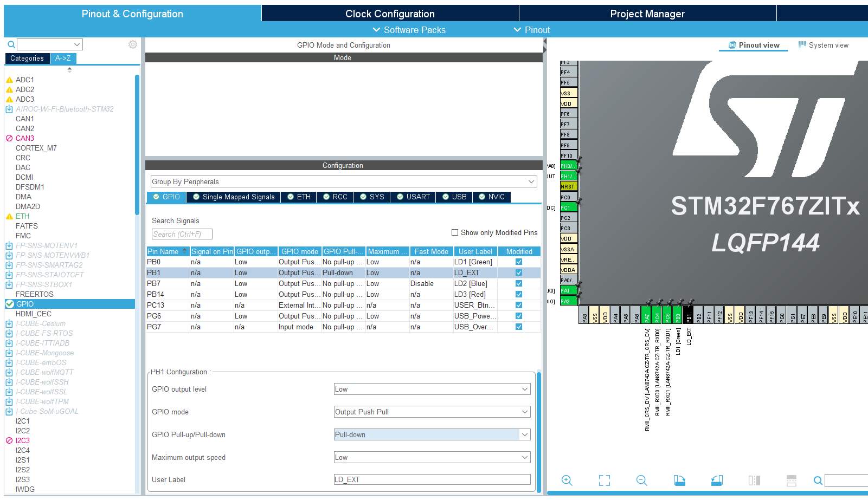
Task: Click GPIO configuration panel scrollbar
Action: tap(539, 431)
